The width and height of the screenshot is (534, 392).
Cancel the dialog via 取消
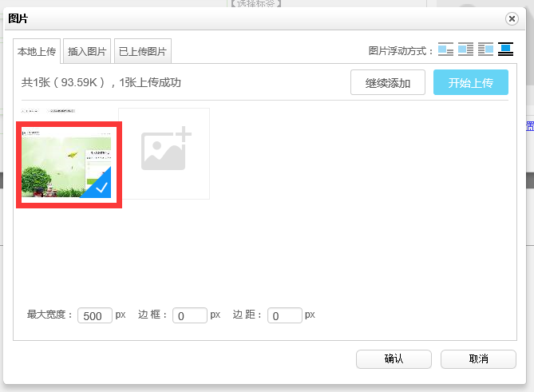click(x=478, y=359)
